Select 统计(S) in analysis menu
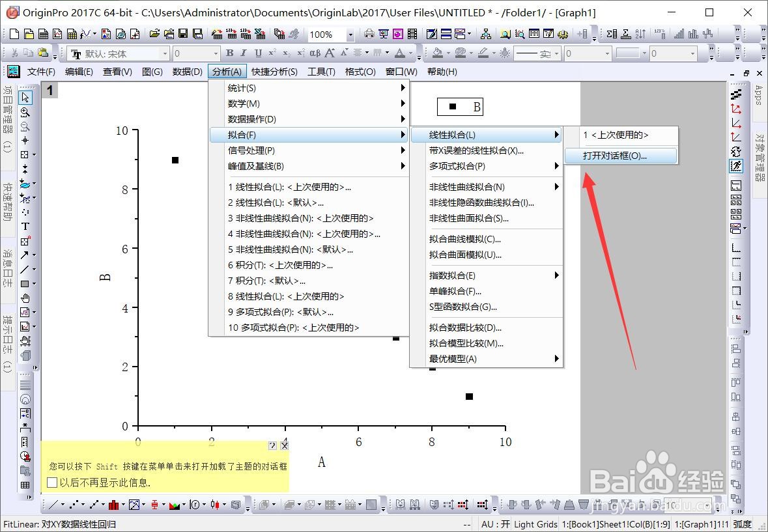The height and width of the screenshot is (532, 768). [309, 88]
